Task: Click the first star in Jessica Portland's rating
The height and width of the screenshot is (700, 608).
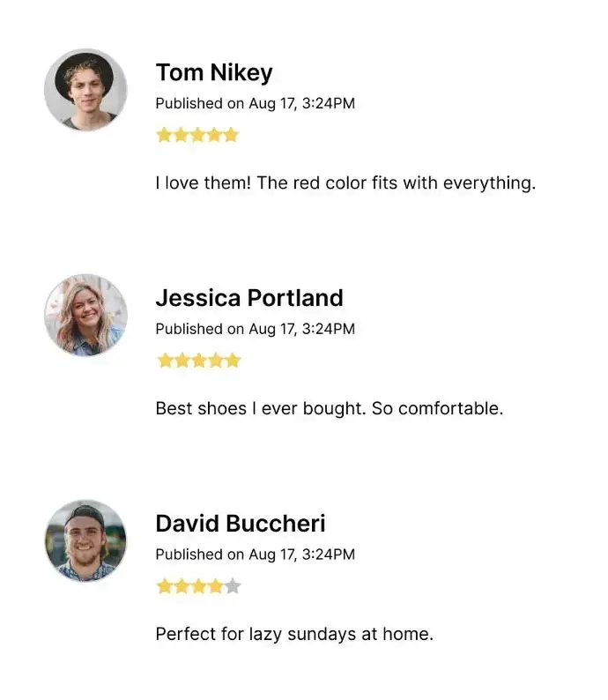Action: click(164, 361)
